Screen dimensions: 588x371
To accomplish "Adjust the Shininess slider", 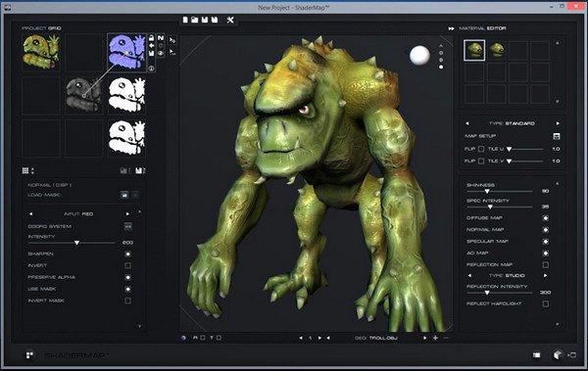I will pyautogui.click(x=500, y=192).
